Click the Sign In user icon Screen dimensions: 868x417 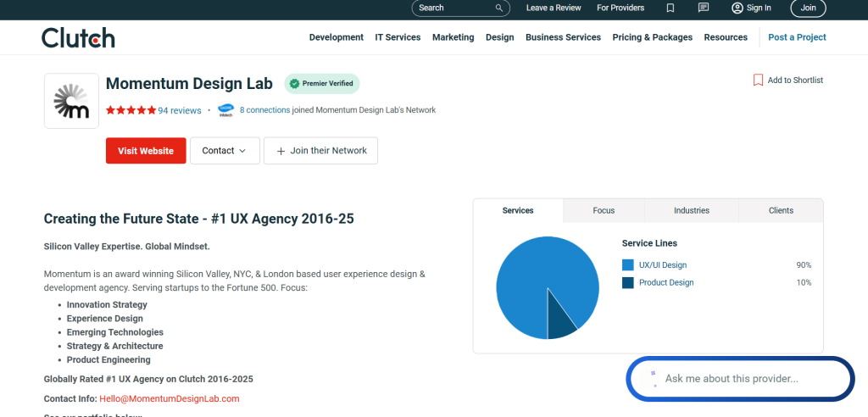737,8
